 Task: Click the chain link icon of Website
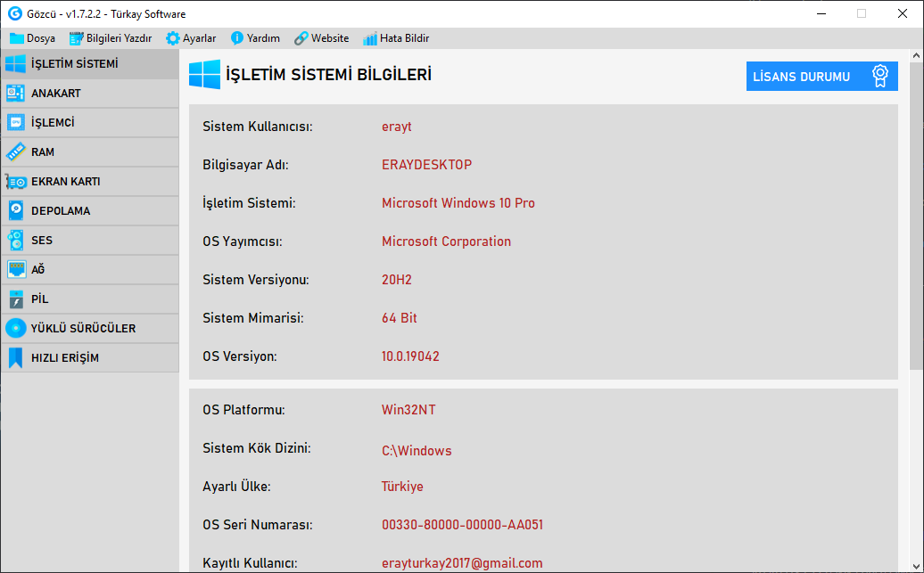301,38
